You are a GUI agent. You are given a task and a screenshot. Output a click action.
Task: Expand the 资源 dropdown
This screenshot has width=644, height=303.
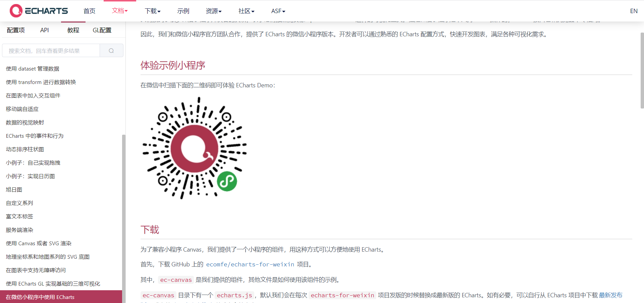pos(213,11)
